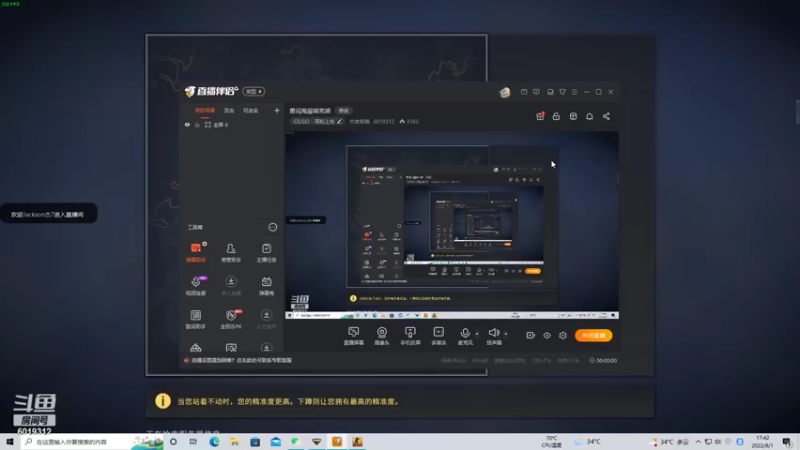
Task: Open stream settings gear icon
Action: click(x=563, y=335)
